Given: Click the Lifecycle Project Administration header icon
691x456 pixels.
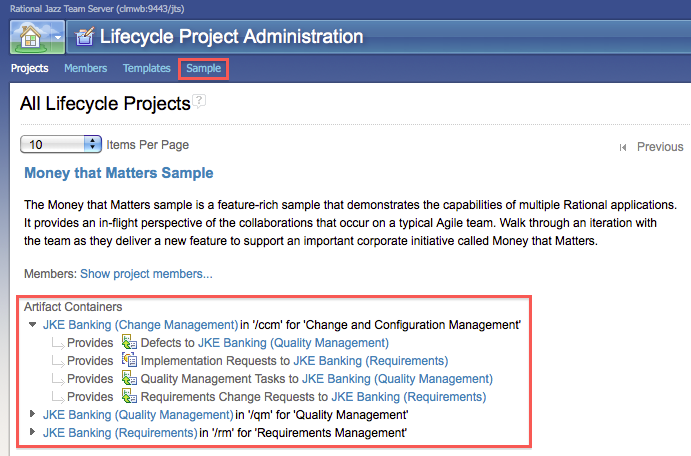Looking at the screenshot, I should (x=85, y=38).
